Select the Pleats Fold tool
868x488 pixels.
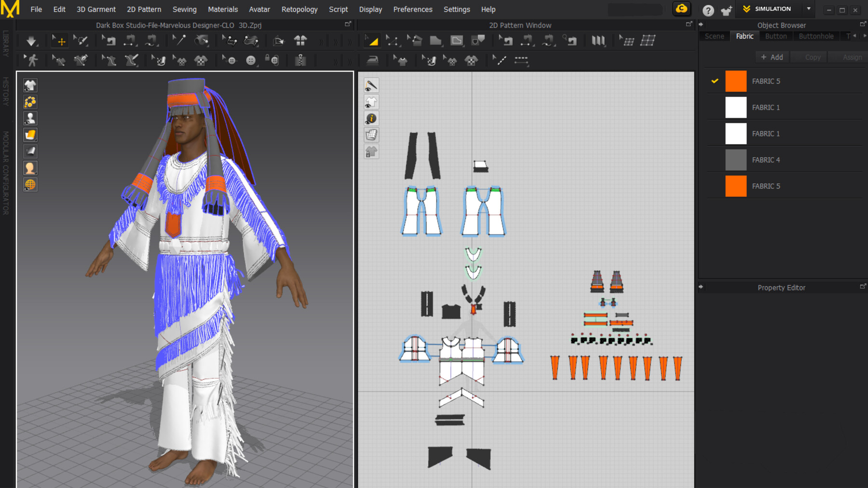tap(598, 41)
